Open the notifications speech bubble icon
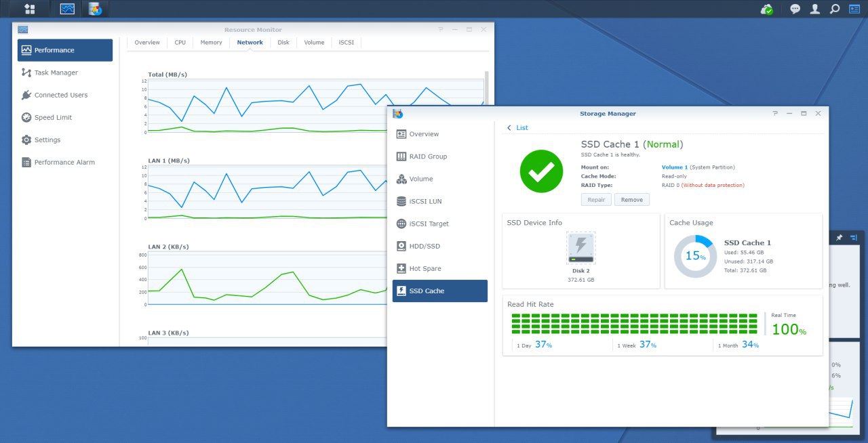Image resolution: width=868 pixels, height=443 pixels. point(795,9)
